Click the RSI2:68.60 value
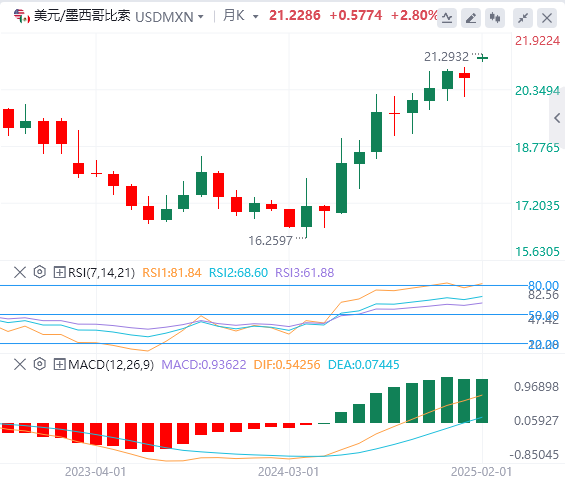565x485 pixels. click(x=239, y=272)
